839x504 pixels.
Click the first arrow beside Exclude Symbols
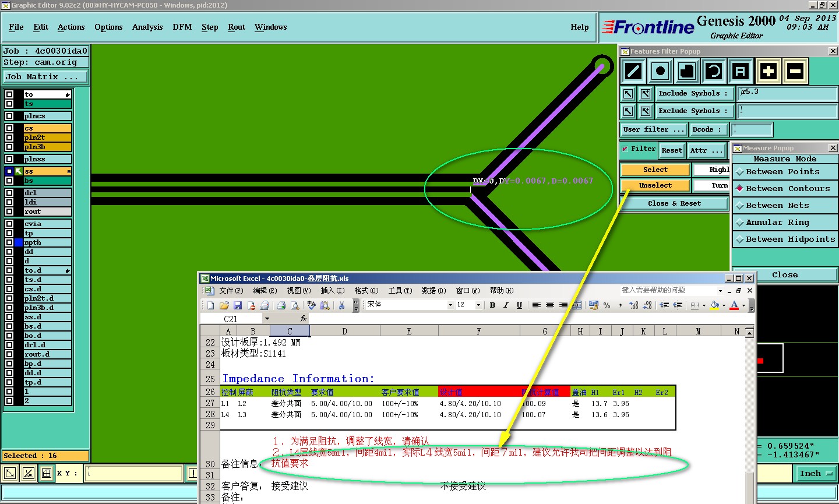[x=628, y=111]
